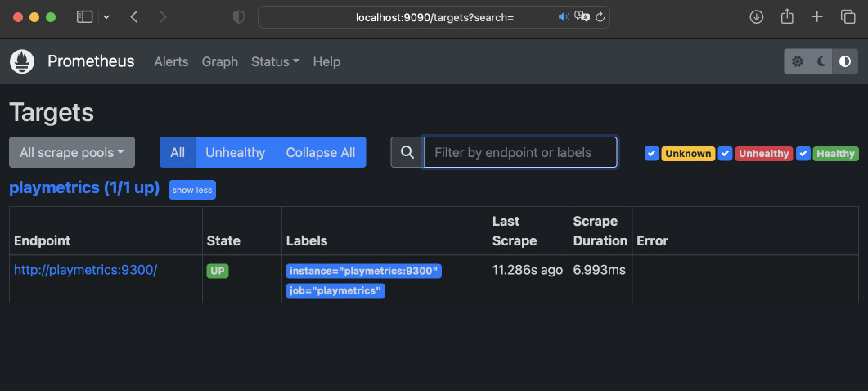Focus the Filter by endpoint or labels field
The width and height of the screenshot is (868, 391).
(x=520, y=152)
